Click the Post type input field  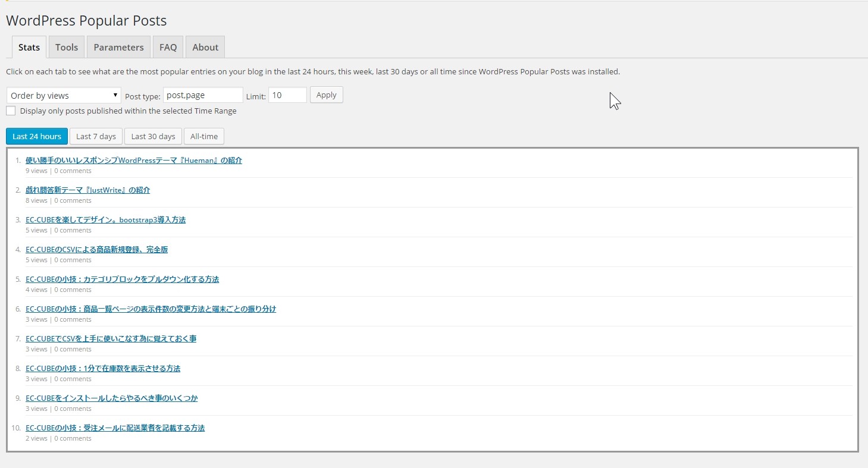(203, 95)
